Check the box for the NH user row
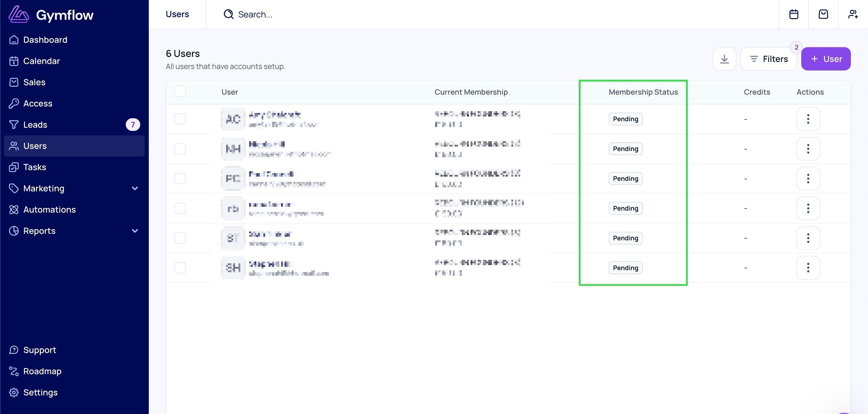Image resolution: width=868 pixels, height=414 pixels. coord(180,149)
